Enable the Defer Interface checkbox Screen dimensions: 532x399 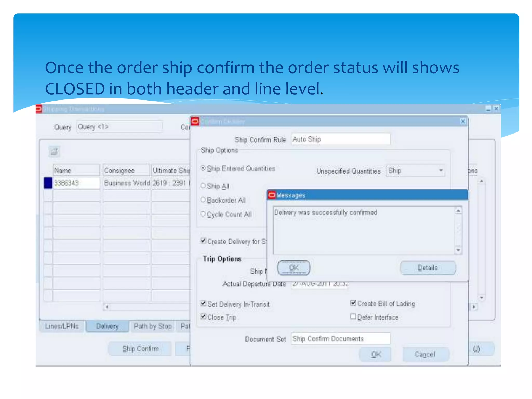(353, 316)
